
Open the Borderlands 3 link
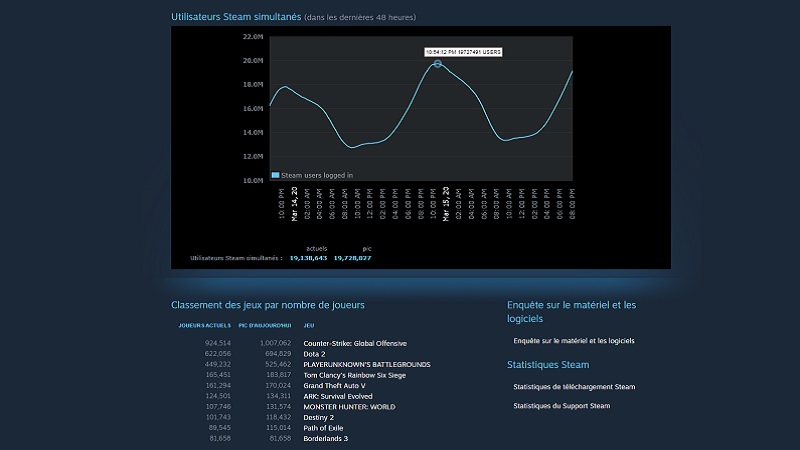326,438
